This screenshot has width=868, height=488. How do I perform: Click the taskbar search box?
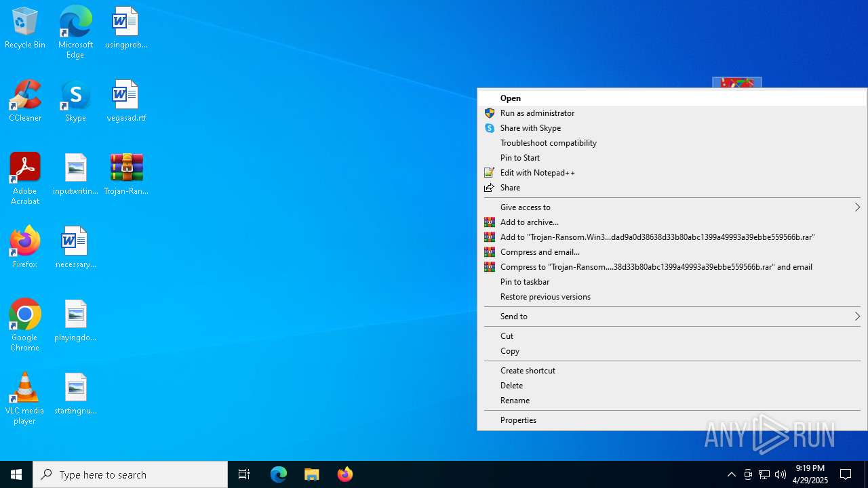pyautogui.click(x=130, y=474)
